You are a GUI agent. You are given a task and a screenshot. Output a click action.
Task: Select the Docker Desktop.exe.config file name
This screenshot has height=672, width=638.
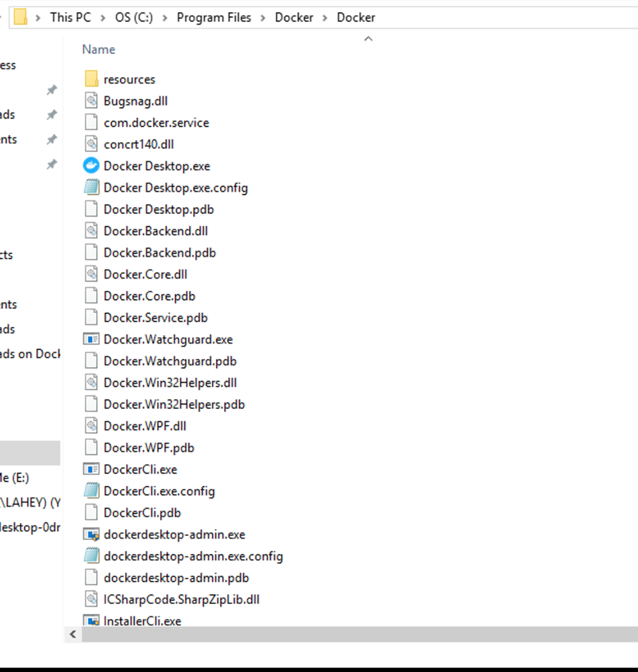click(x=176, y=188)
